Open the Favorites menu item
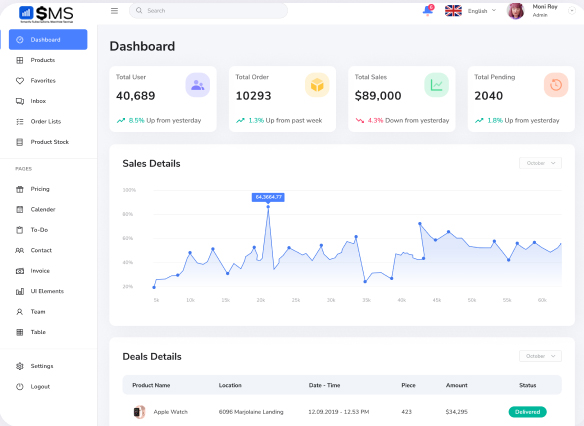Image resolution: width=584 pixels, height=426 pixels. tap(43, 81)
